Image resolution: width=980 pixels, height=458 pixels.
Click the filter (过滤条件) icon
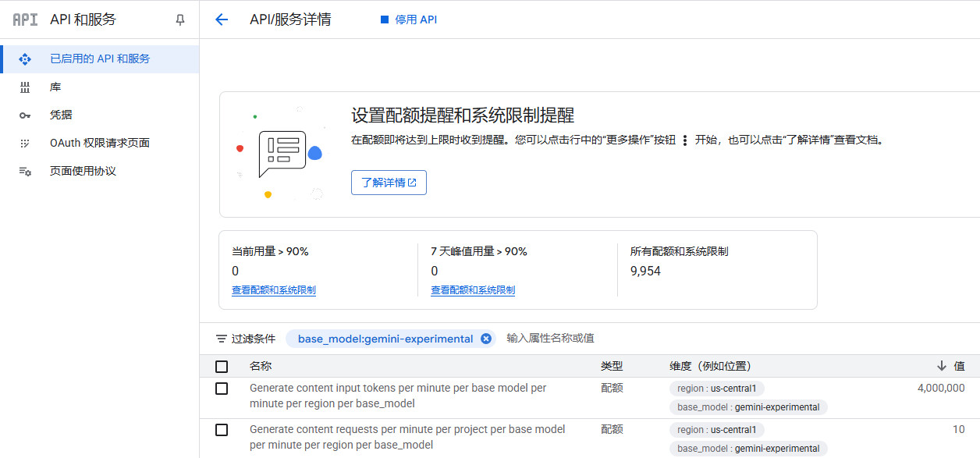point(222,339)
